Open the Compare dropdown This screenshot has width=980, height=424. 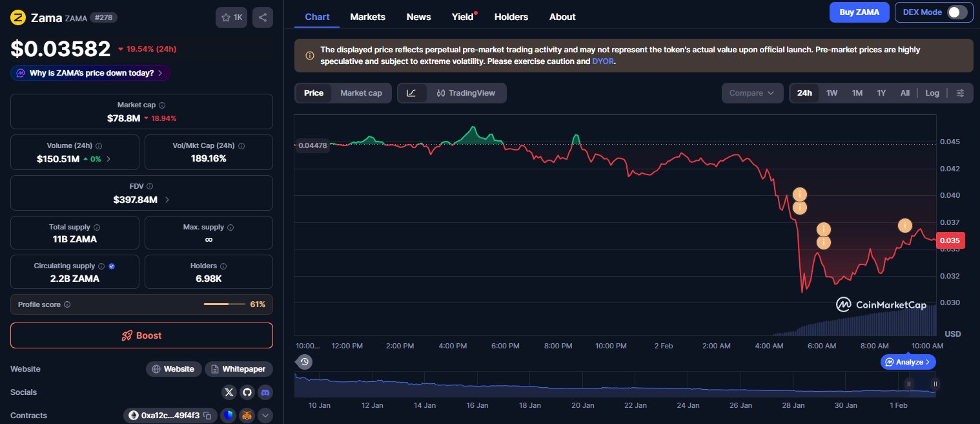(752, 93)
